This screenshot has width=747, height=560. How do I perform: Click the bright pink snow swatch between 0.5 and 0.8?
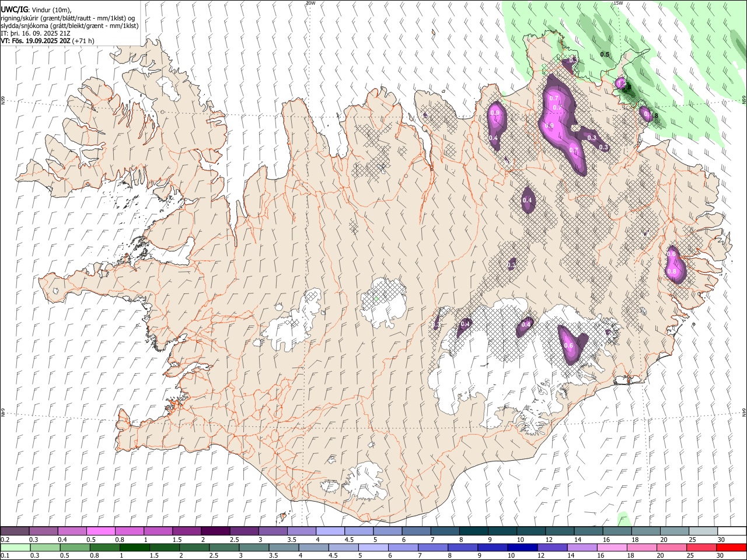tap(100, 531)
